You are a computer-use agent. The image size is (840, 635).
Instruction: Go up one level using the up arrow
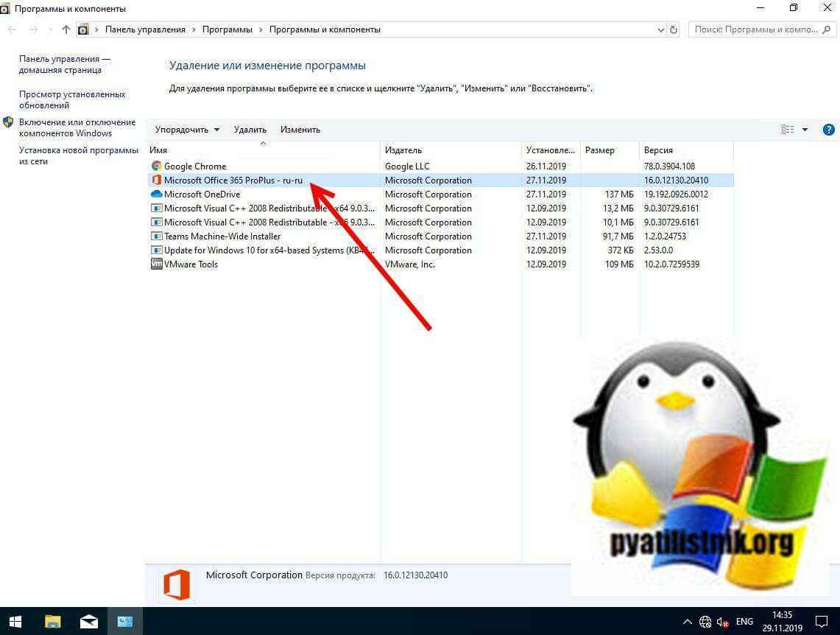[x=66, y=29]
